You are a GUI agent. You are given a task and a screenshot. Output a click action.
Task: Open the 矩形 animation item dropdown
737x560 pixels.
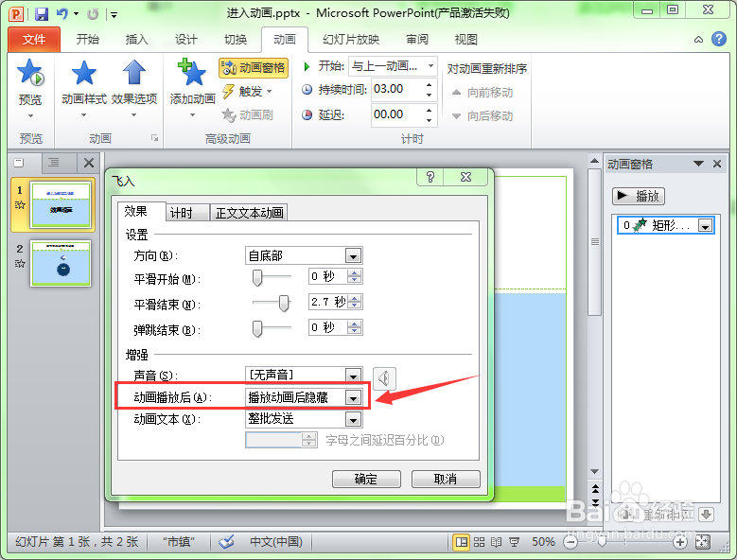pos(705,226)
